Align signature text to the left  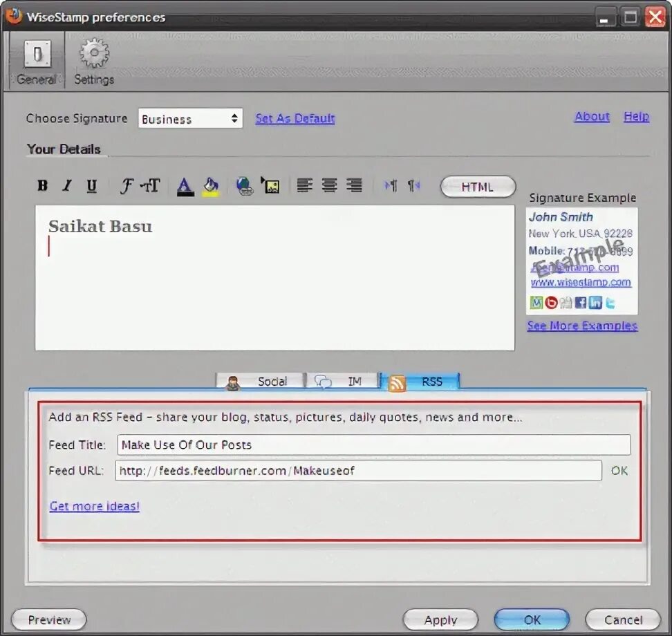305,185
